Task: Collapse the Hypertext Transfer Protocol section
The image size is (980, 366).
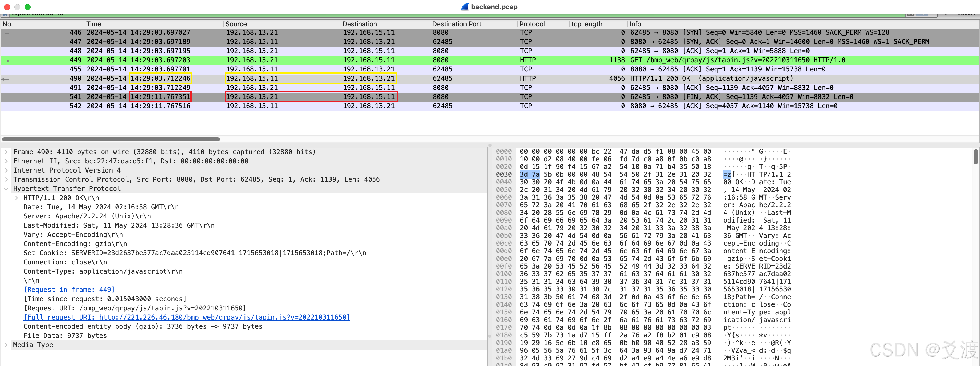Action: (x=6, y=189)
